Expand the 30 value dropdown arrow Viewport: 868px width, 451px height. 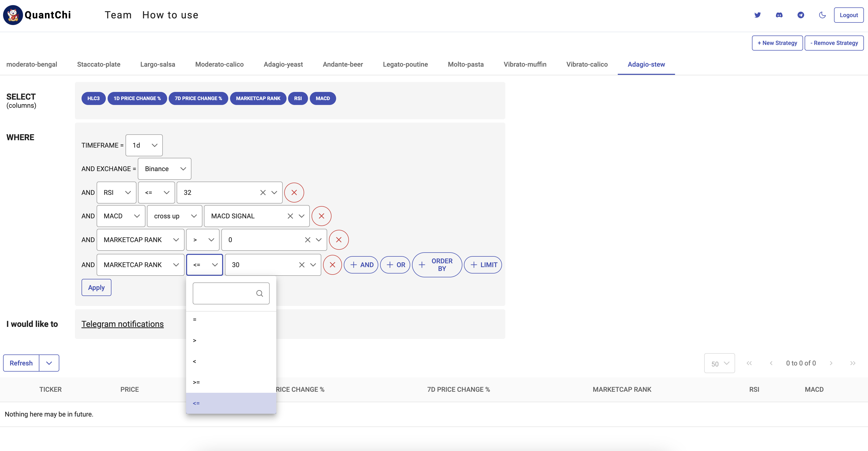[313, 265]
